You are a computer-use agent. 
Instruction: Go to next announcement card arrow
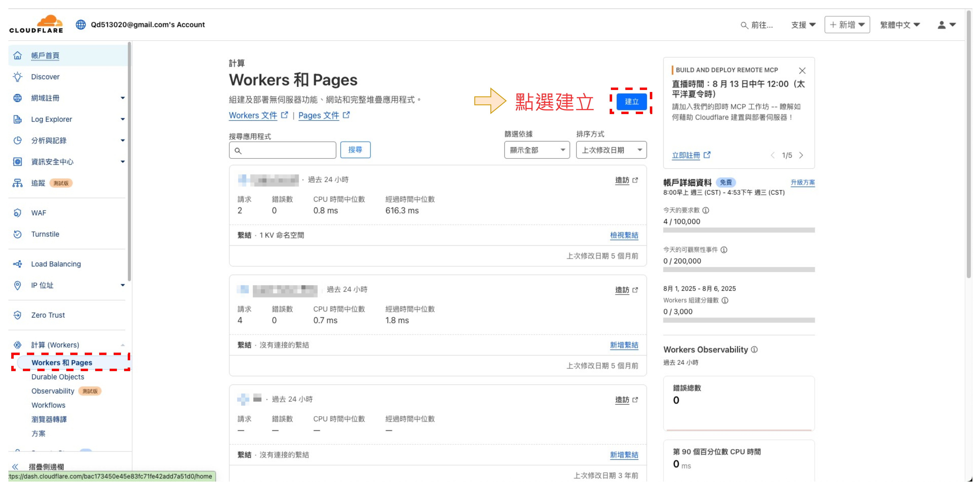click(x=801, y=155)
